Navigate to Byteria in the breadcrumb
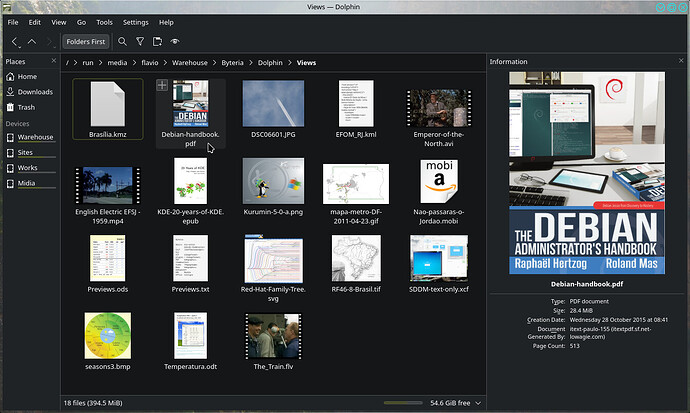The width and height of the screenshot is (690, 413). [232, 63]
